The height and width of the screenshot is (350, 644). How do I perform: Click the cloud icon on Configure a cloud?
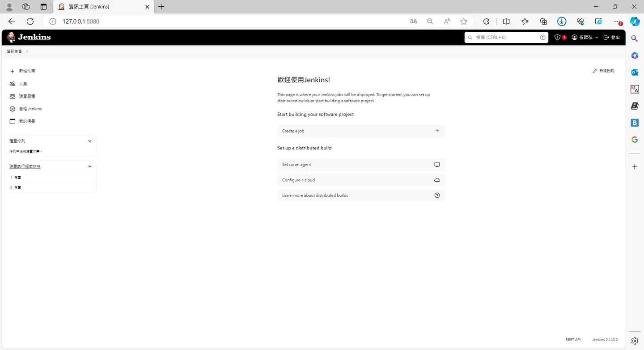pos(437,180)
